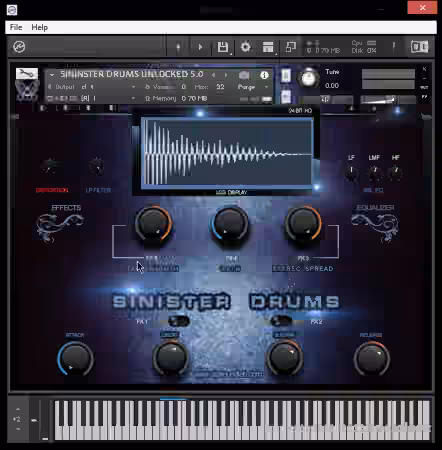The height and width of the screenshot is (450, 442).
Task: Toggle the upper button right of the header
Action: click(286, 76)
